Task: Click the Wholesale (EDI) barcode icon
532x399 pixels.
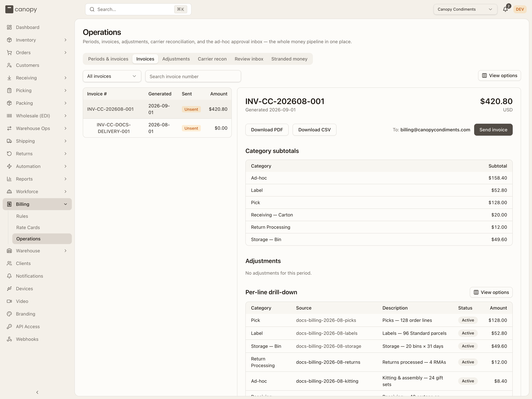Action: (x=9, y=116)
